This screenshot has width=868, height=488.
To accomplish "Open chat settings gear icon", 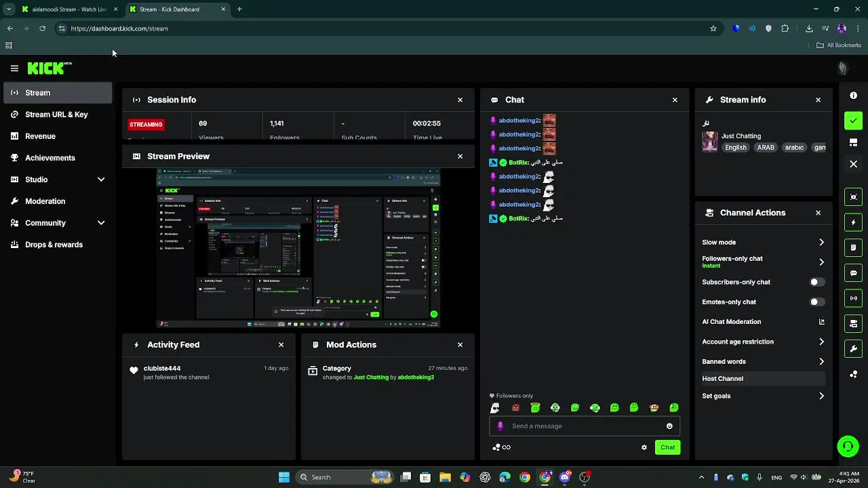I will (644, 447).
